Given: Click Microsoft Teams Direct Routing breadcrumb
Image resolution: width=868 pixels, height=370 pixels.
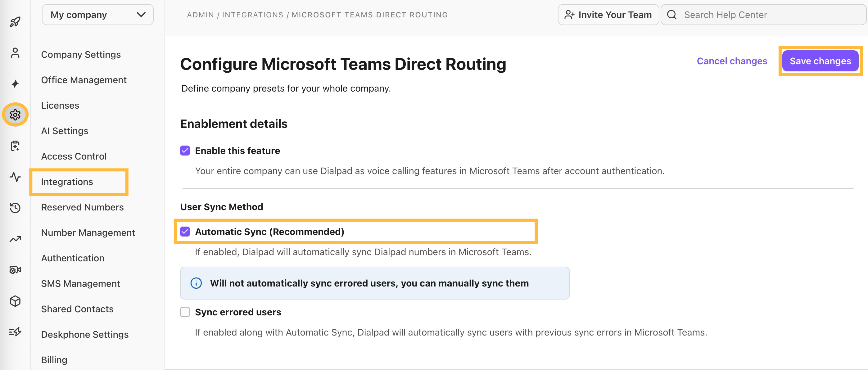Looking at the screenshot, I should 370,15.
